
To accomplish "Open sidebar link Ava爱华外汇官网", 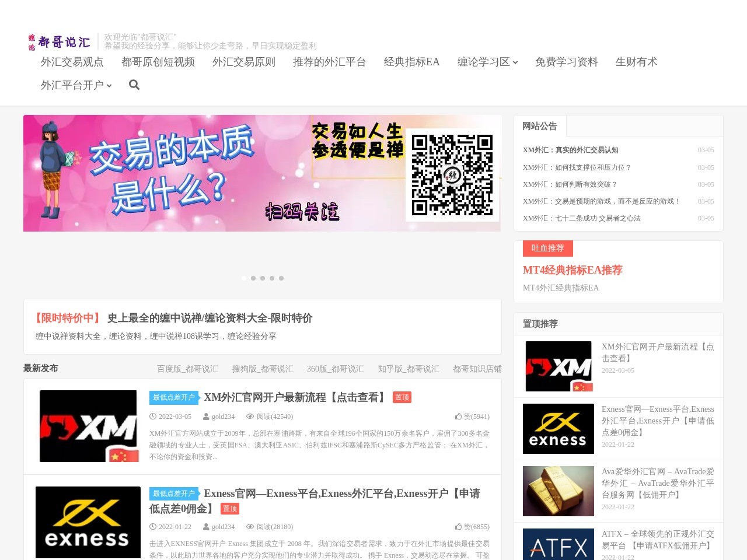I will pos(658,483).
